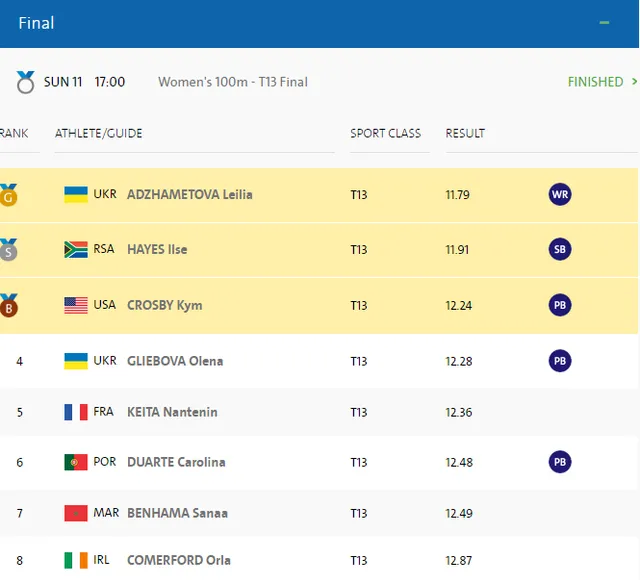Collapse the Final section with minus icon
Screen dimensions: 640x580
tap(603, 23)
